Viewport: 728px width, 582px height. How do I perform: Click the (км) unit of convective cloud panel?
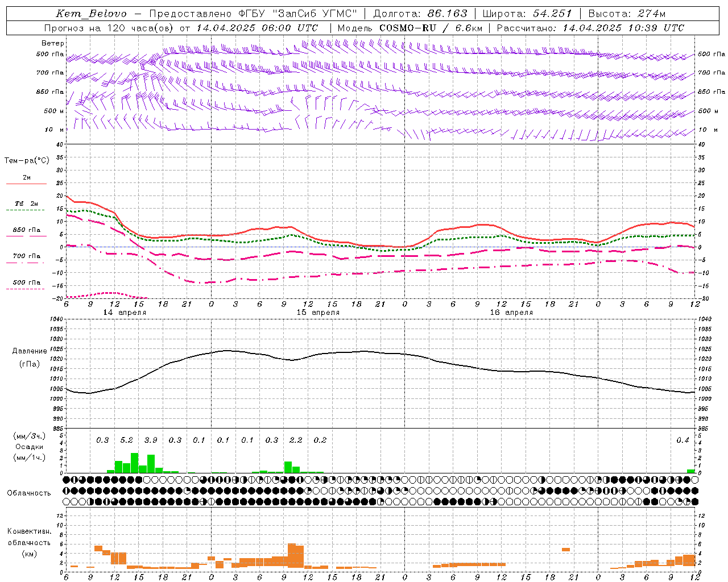point(29,554)
